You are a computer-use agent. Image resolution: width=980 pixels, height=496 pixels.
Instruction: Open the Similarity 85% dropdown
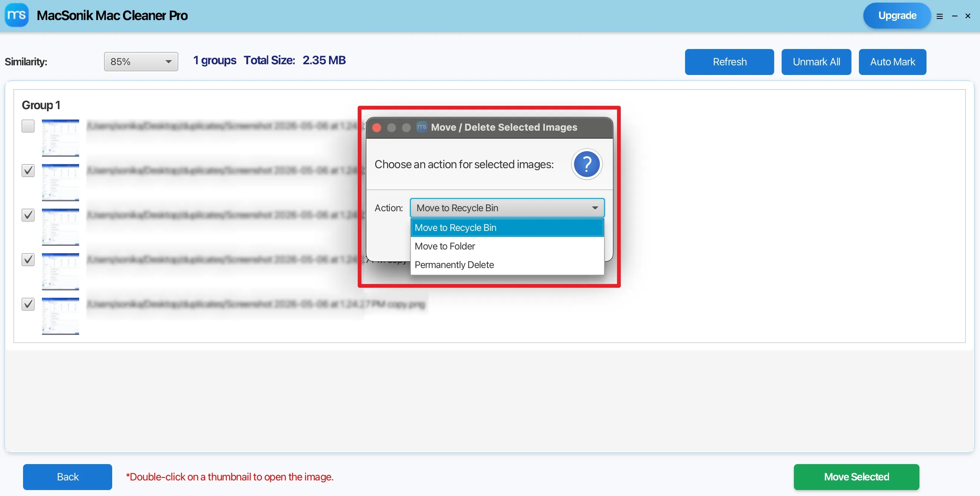pyautogui.click(x=141, y=62)
